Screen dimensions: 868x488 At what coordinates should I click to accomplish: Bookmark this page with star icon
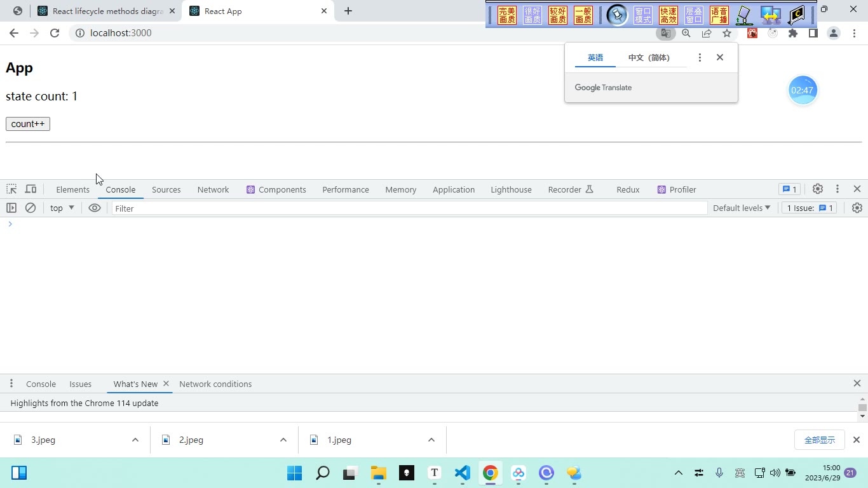[727, 33]
